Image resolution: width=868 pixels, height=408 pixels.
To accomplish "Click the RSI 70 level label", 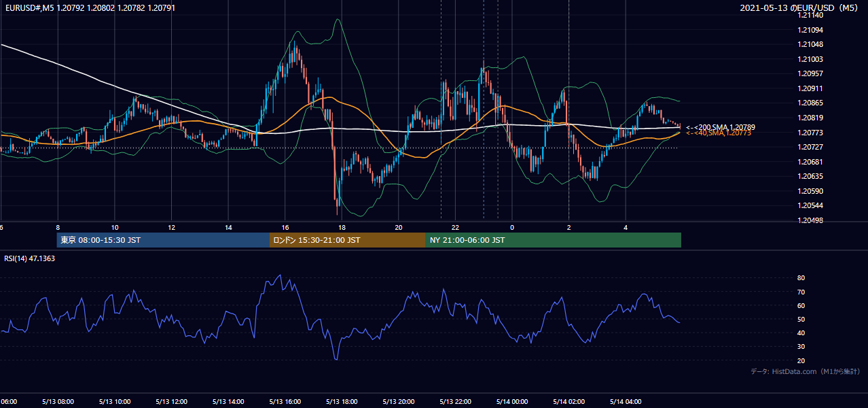I will coord(801,292).
